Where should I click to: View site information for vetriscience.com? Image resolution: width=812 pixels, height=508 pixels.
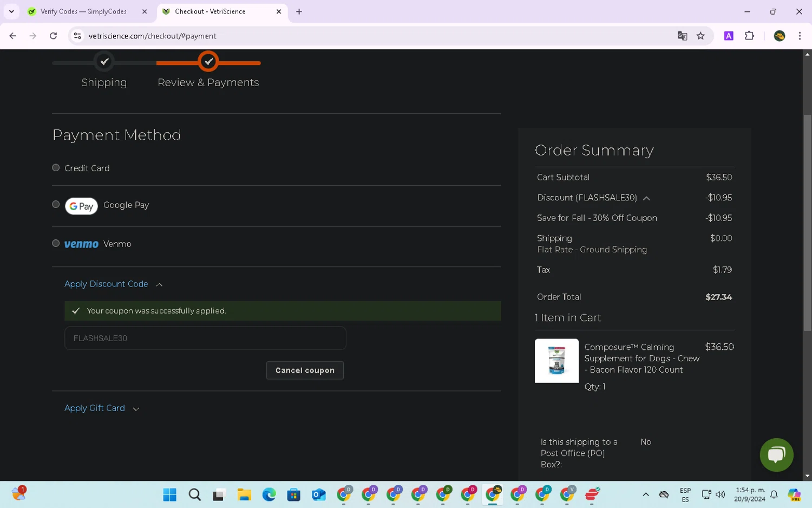click(77, 36)
